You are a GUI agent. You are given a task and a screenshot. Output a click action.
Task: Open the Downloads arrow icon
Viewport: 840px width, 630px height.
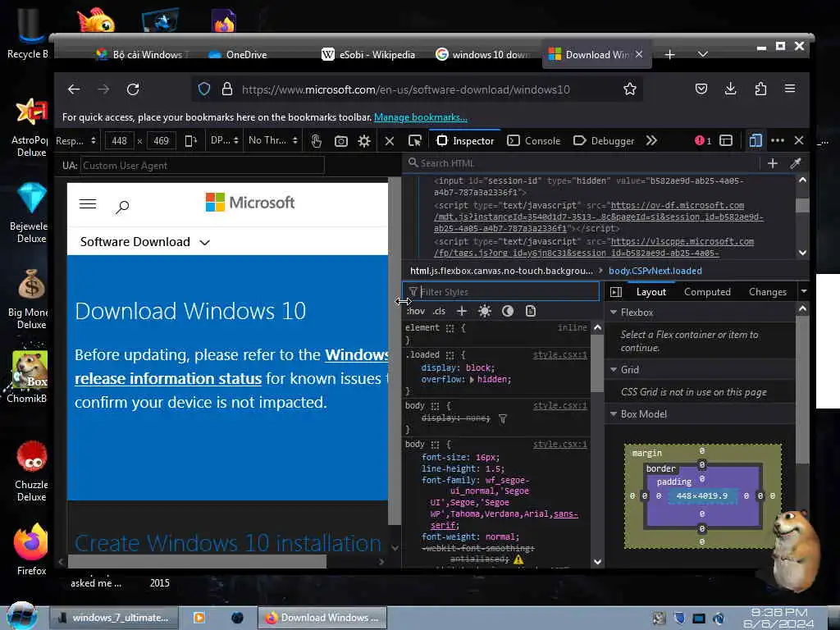[730, 89]
